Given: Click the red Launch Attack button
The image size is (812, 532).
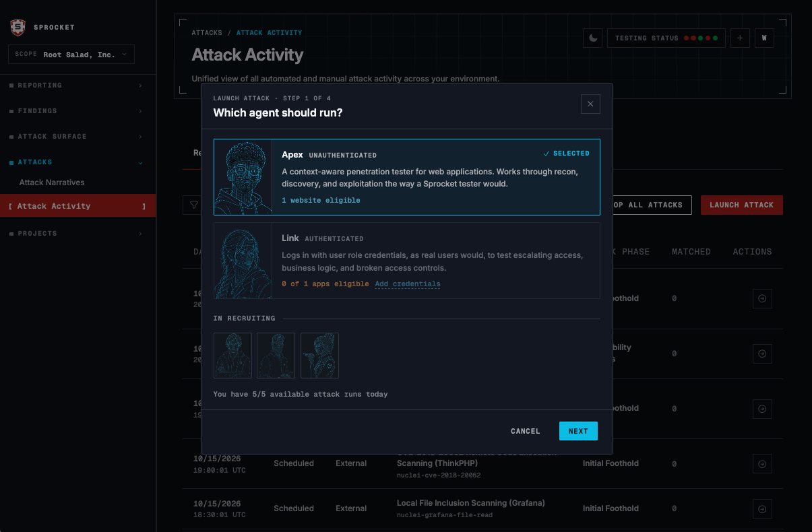Looking at the screenshot, I should coord(742,205).
